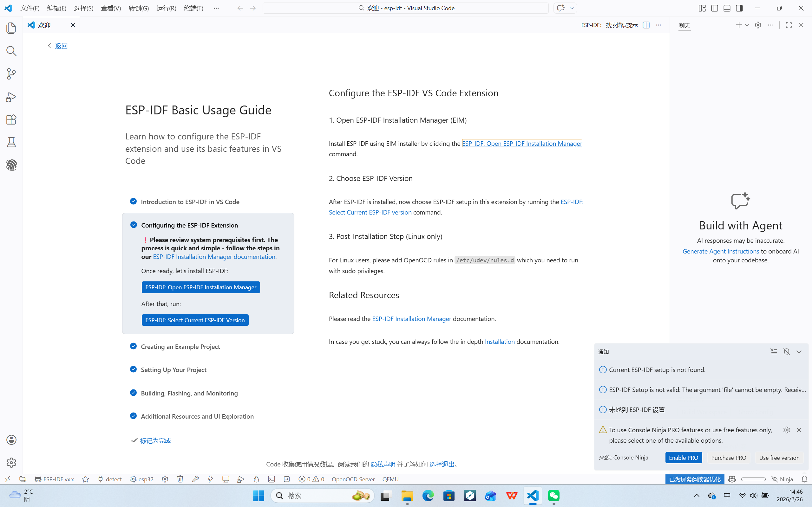812x507 pixels.
Task: Open the Testing flask view
Action: (11, 143)
